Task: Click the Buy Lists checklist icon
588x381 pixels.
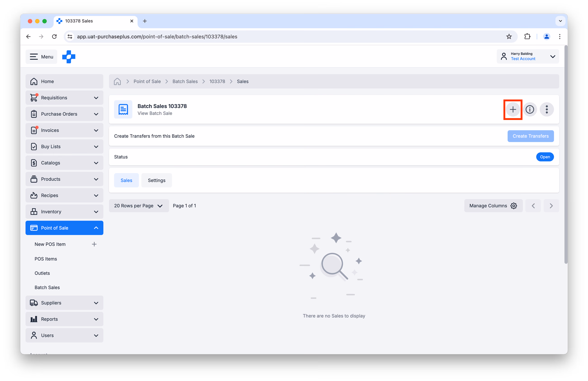Action: coord(34,147)
